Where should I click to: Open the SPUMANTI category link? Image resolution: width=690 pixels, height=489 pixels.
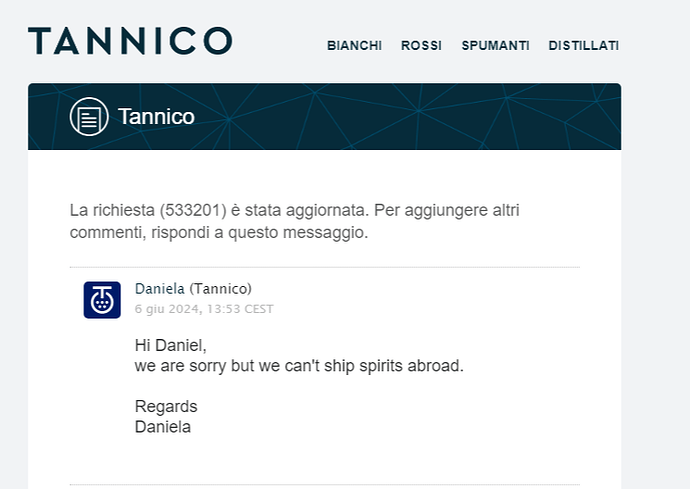[x=495, y=46]
